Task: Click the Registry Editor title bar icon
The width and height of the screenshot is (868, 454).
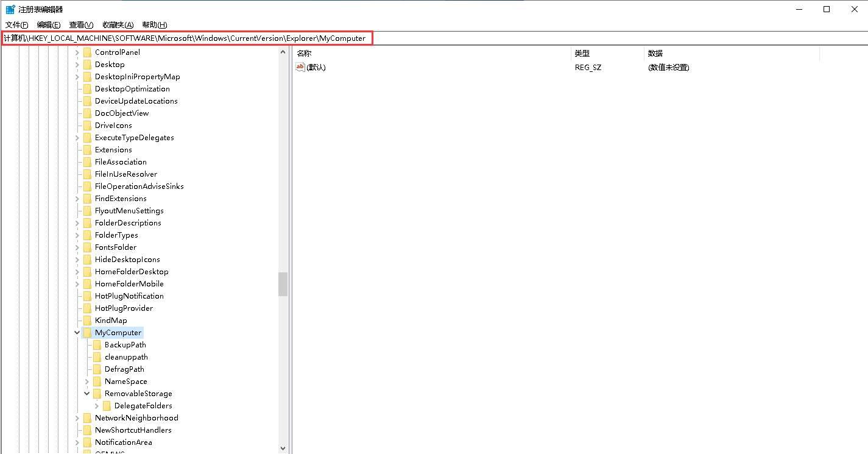Action: coord(10,9)
